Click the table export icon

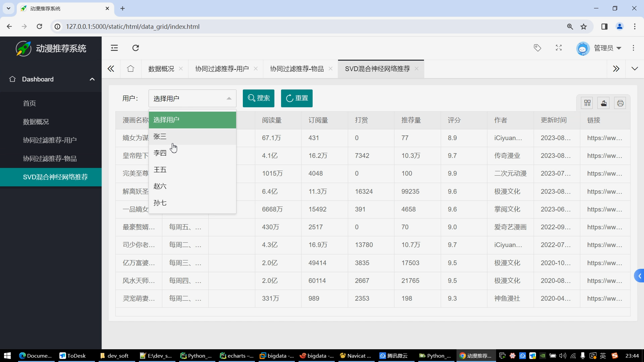pyautogui.click(x=603, y=103)
